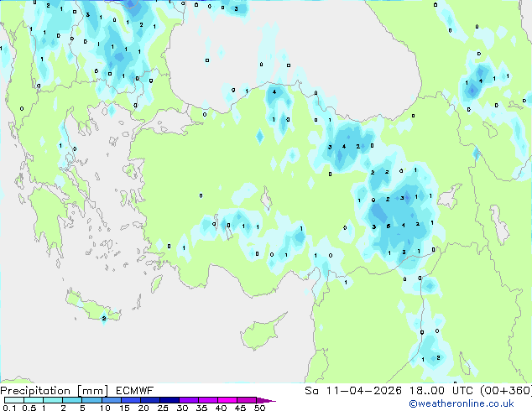Click the legend label '0.1'
This screenshot has width=532, height=411.
(9, 408)
